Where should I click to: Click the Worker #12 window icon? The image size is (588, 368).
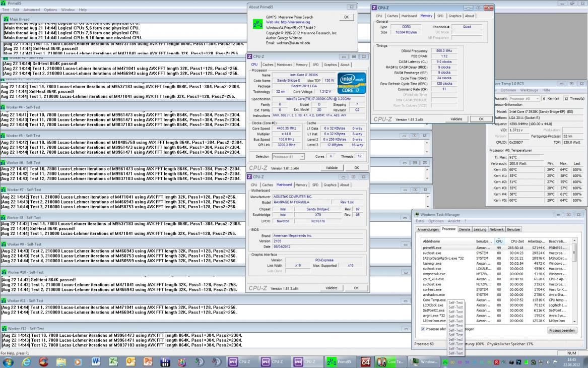[4, 329]
